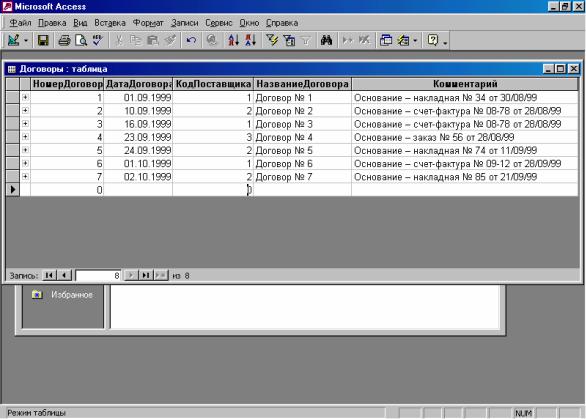Sort ascending with A-Z icon

pos(234,40)
